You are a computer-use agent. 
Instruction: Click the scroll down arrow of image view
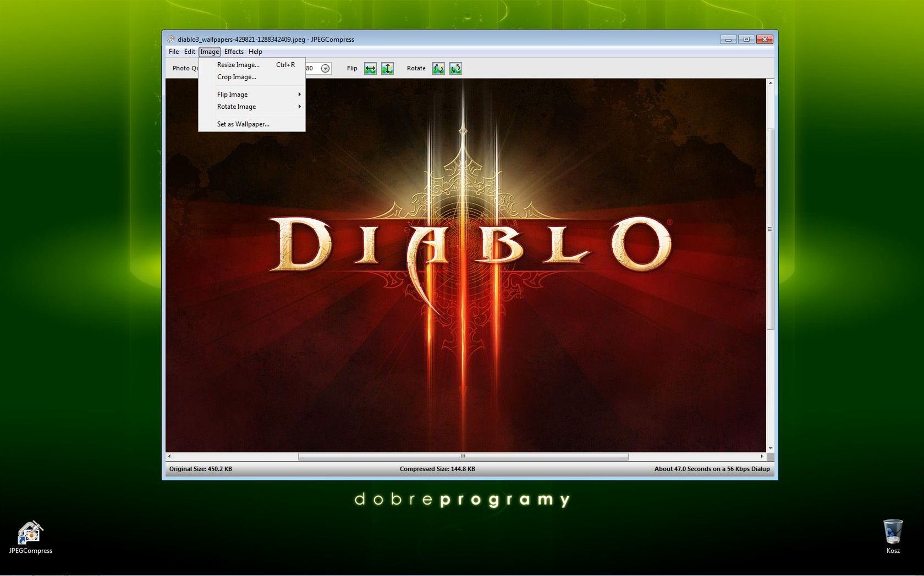(771, 448)
